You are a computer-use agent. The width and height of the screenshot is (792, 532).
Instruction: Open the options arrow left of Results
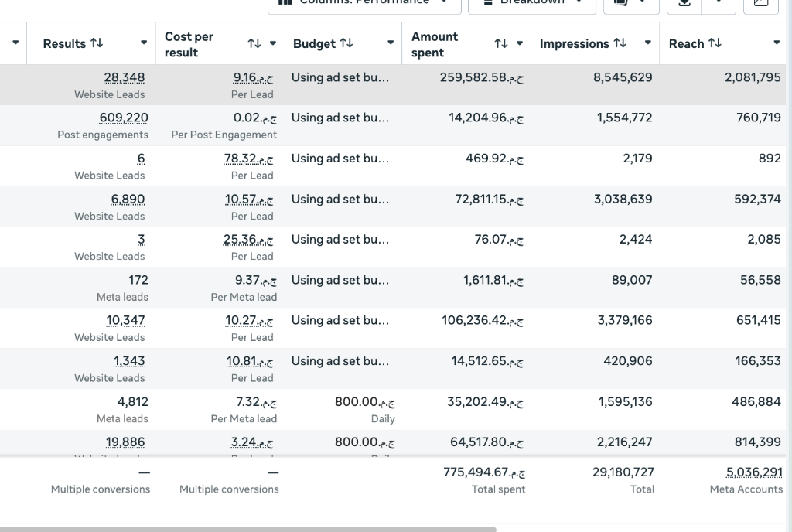point(15,43)
